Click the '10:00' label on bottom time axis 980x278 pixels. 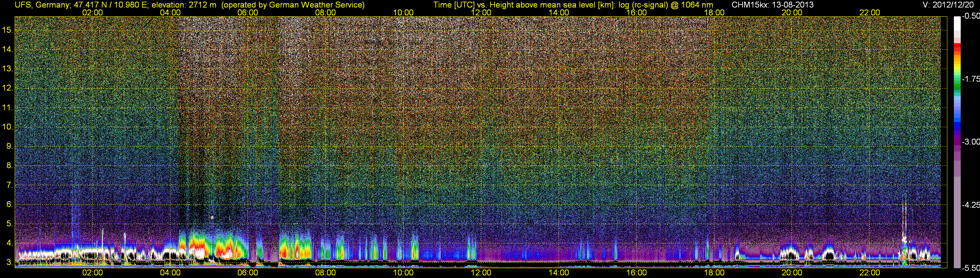click(x=403, y=273)
